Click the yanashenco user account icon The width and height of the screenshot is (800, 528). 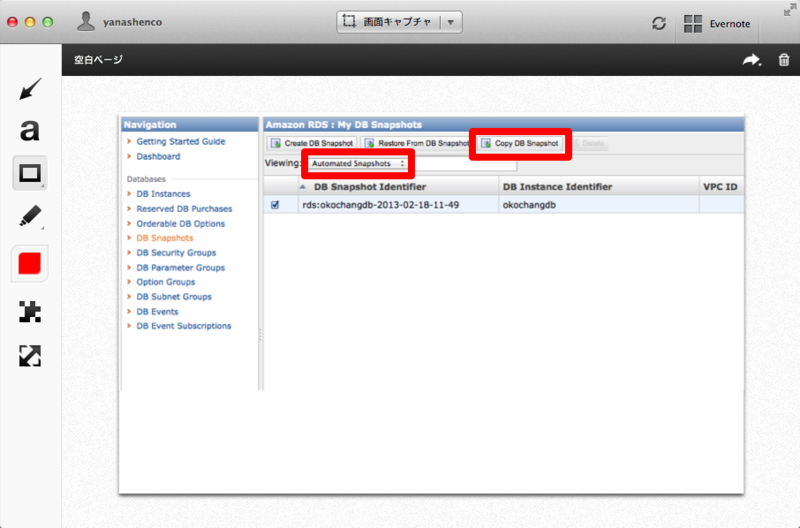click(86, 21)
